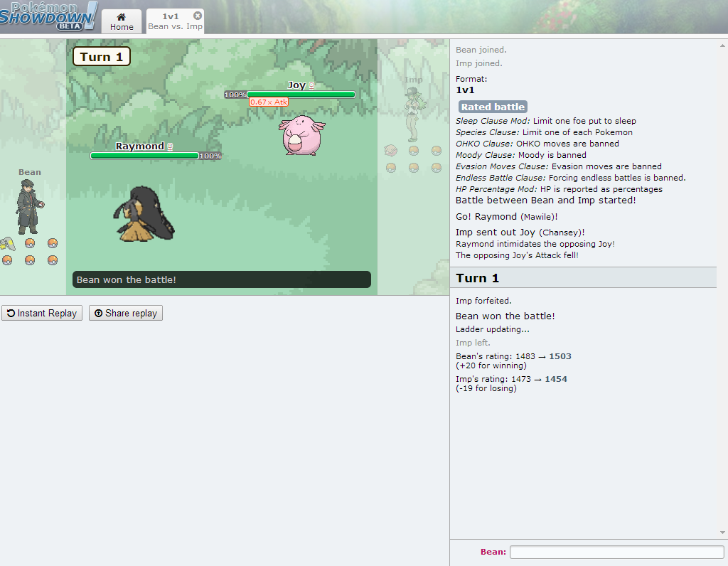This screenshot has width=728, height=566.
Task: Click the Mawile sprite on the battlefield
Action: coord(144,213)
